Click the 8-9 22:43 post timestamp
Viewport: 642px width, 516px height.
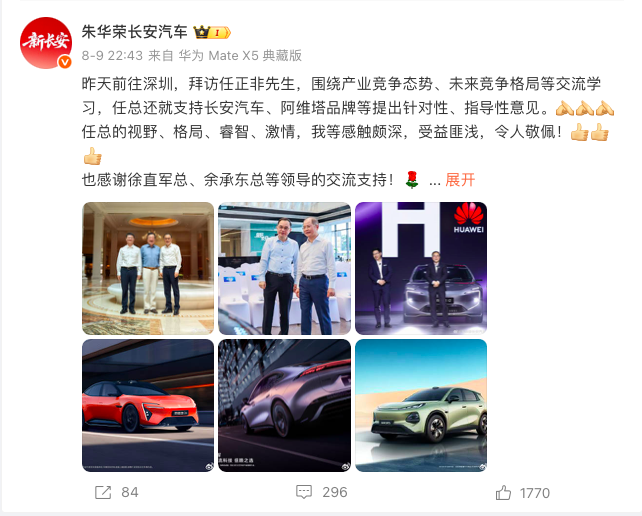(x=112, y=55)
